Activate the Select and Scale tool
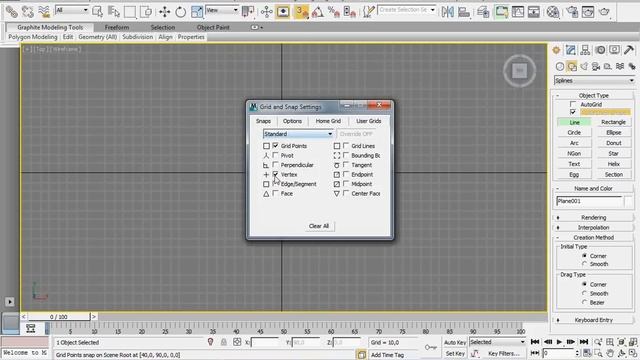The height and width of the screenshot is (360, 640). pos(197,12)
